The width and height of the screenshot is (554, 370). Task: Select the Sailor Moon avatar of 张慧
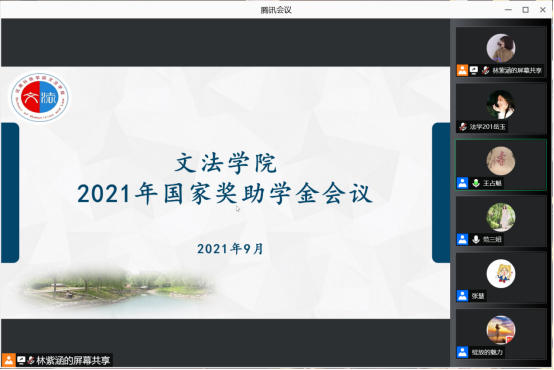[x=501, y=274]
